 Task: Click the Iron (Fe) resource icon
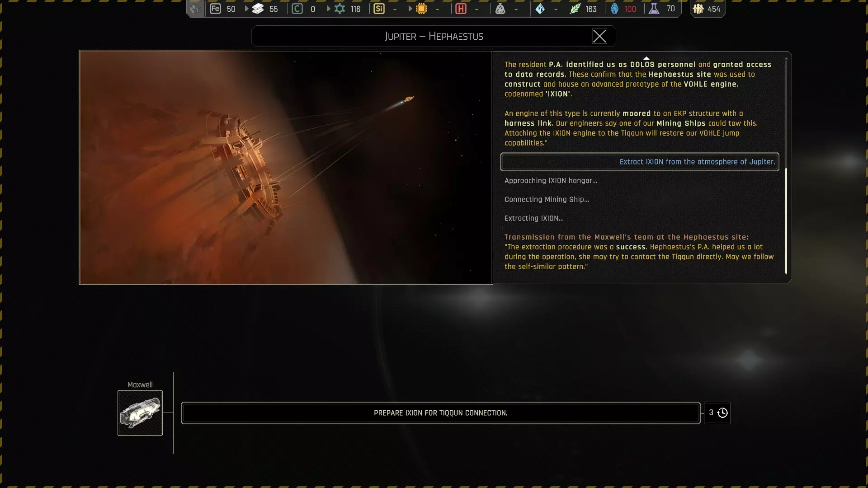[x=215, y=9]
